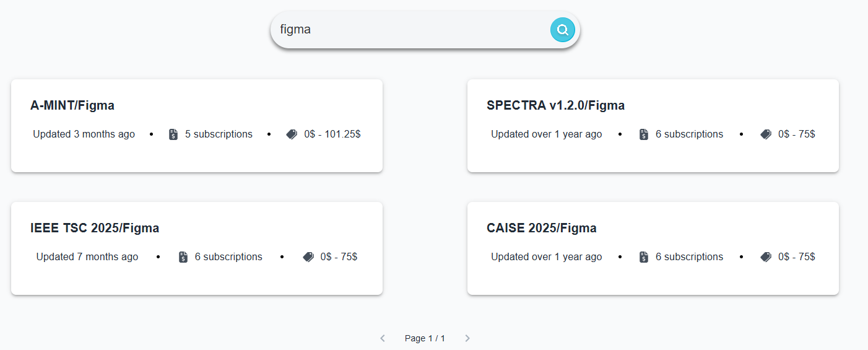Click price tag icon in A-MINT/Figma card

[292, 134]
